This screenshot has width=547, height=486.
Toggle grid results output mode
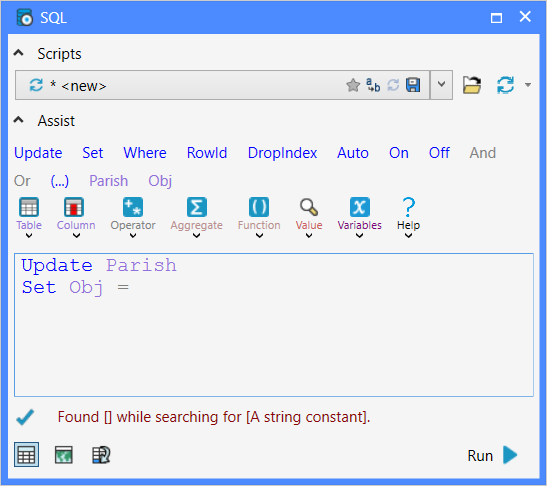point(27,455)
